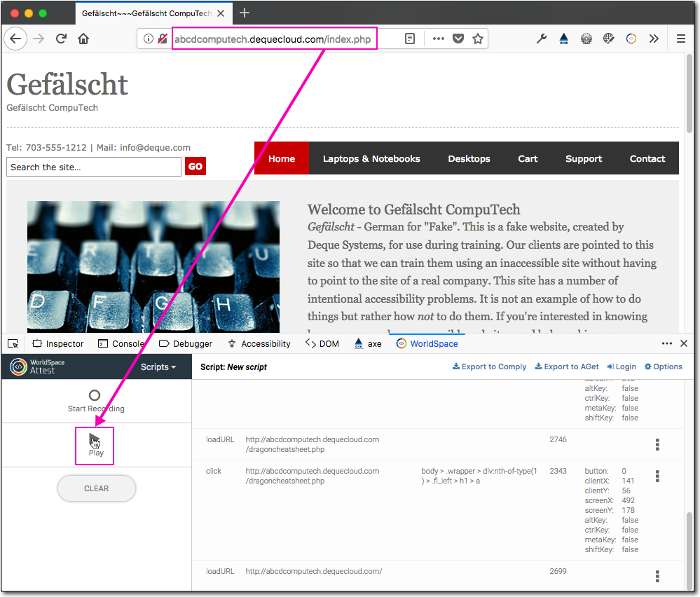Image resolution: width=700 pixels, height=597 pixels.
Task: Open the Cart page
Action: (x=528, y=158)
